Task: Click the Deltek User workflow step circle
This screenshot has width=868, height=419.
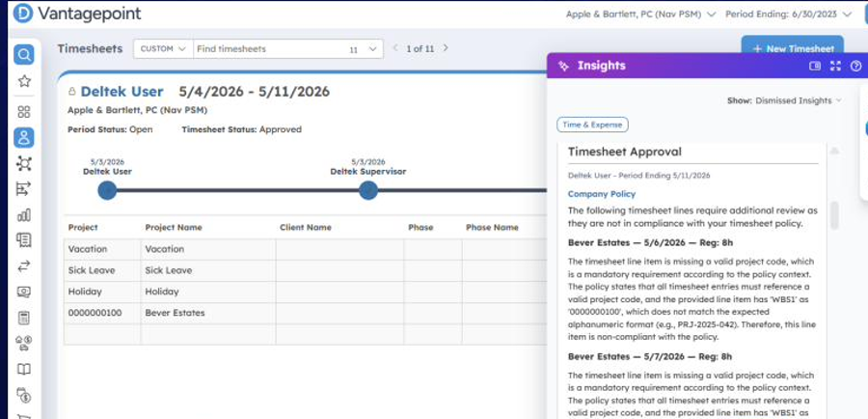Action: pos(107,190)
